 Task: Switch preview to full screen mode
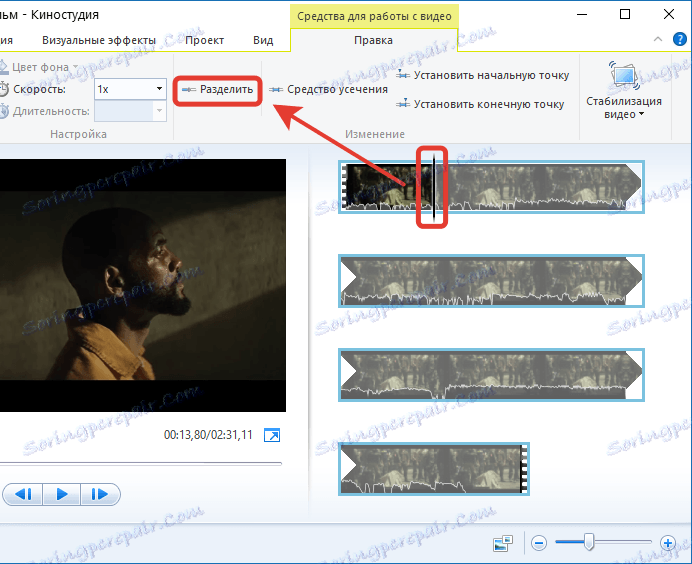pyautogui.click(x=272, y=435)
